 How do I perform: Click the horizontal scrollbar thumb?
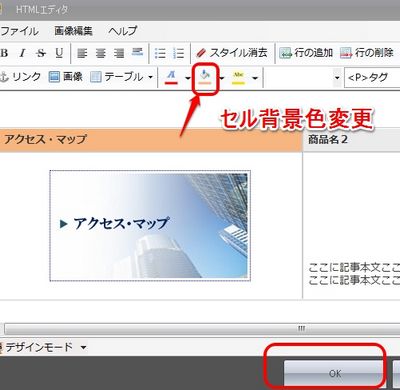[x=202, y=329]
